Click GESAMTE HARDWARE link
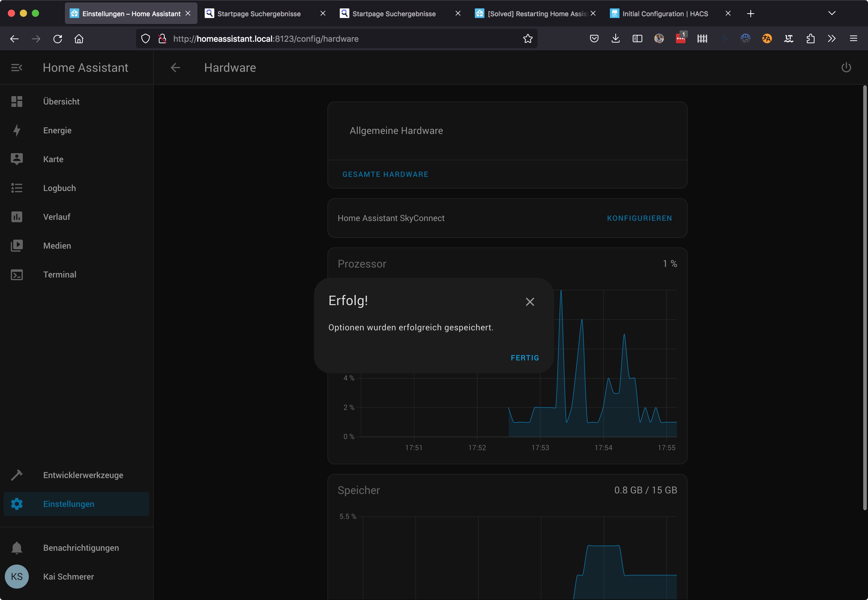Screen dimensions: 868x600 [x=385, y=174]
